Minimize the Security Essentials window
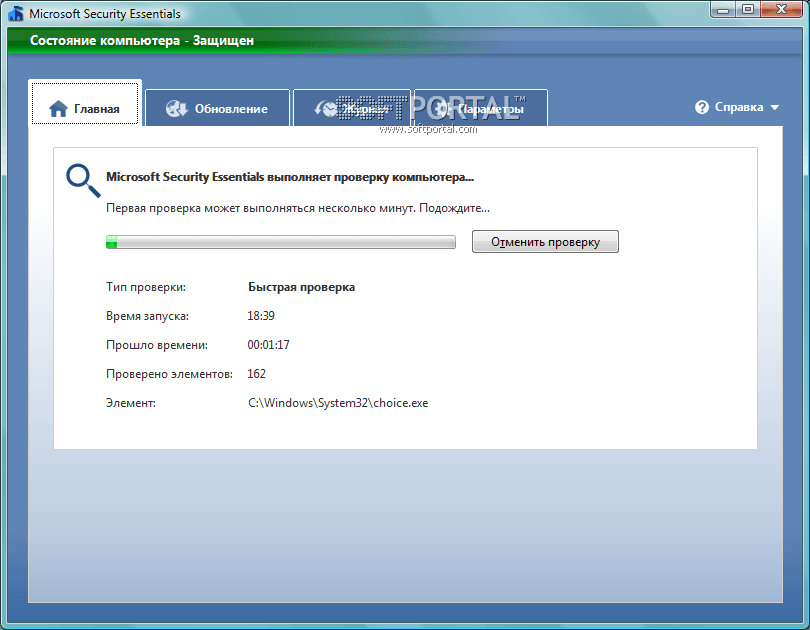 [723, 10]
